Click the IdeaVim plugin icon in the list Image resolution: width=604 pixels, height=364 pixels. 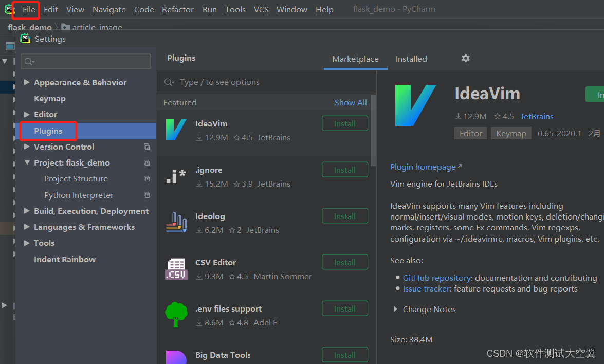176,130
